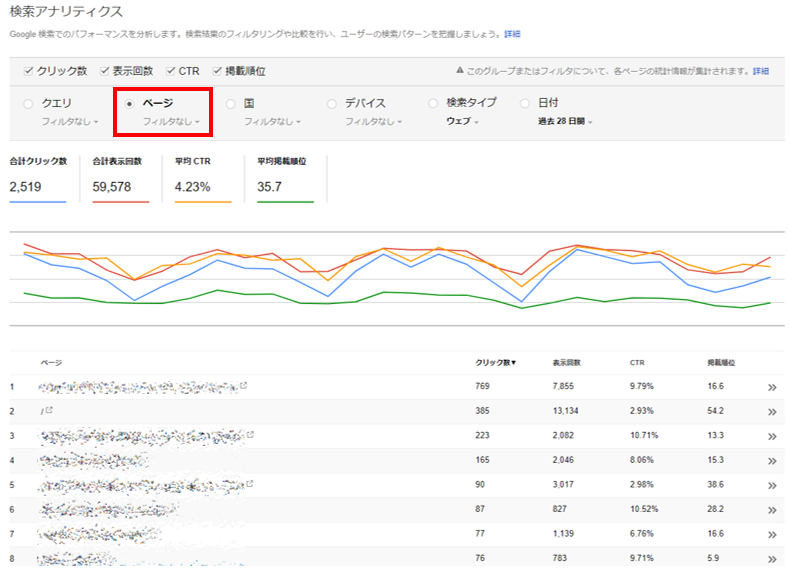The height and width of the screenshot is (570, 789).
Task: Click the CTR value 10.71%
Action: [x=644, y=435]
